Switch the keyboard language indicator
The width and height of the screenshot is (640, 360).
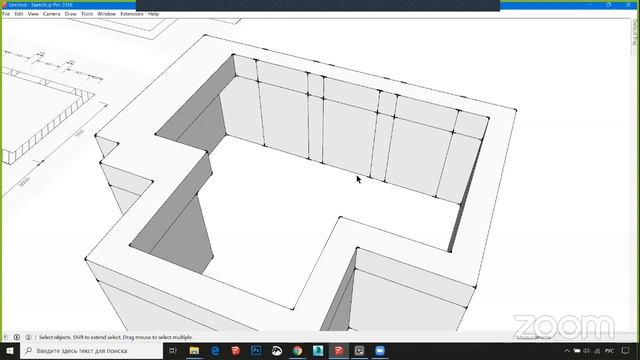coord(609,351)
